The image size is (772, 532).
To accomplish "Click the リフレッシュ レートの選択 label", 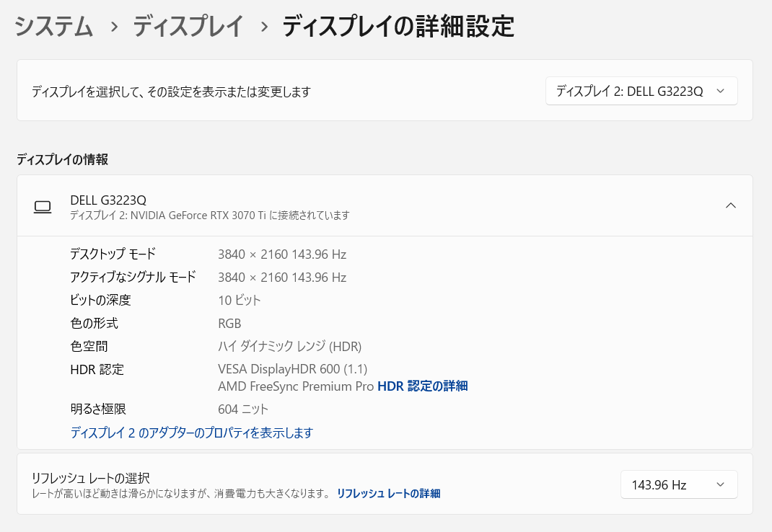I will coord(91,478).
